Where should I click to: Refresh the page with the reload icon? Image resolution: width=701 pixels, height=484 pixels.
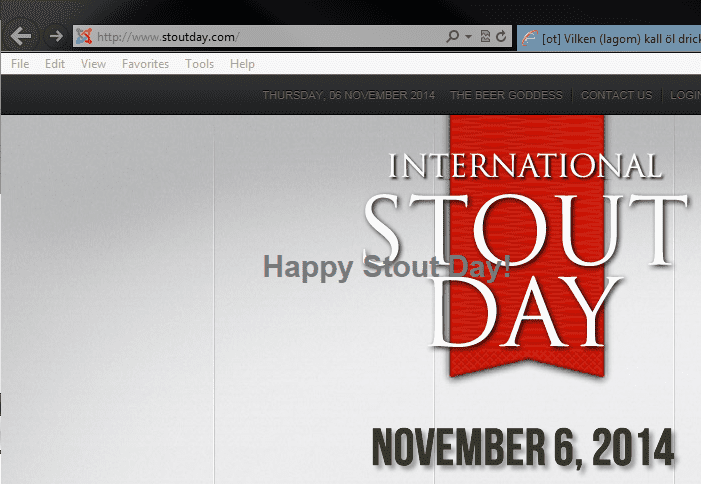(x=501, y=36)
